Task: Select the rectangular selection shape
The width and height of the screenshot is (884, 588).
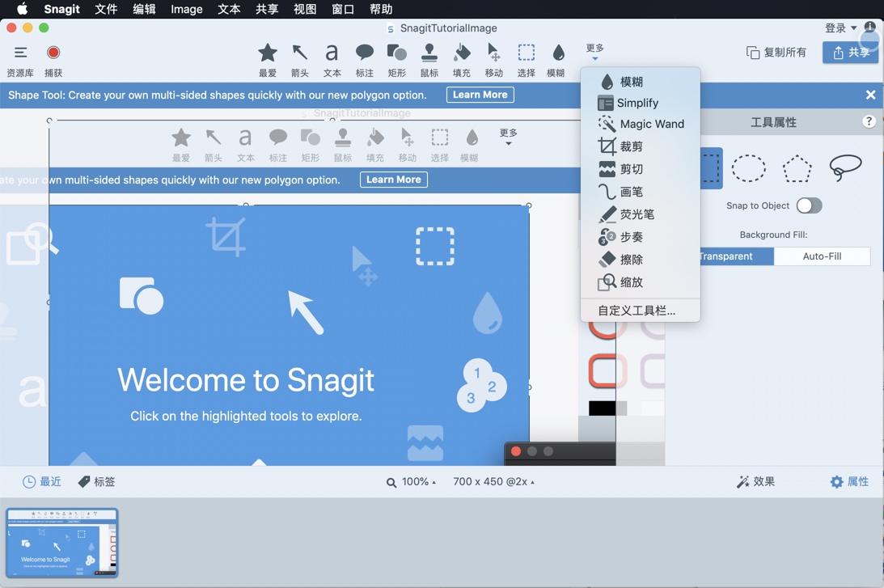Action: click(710, 168)
